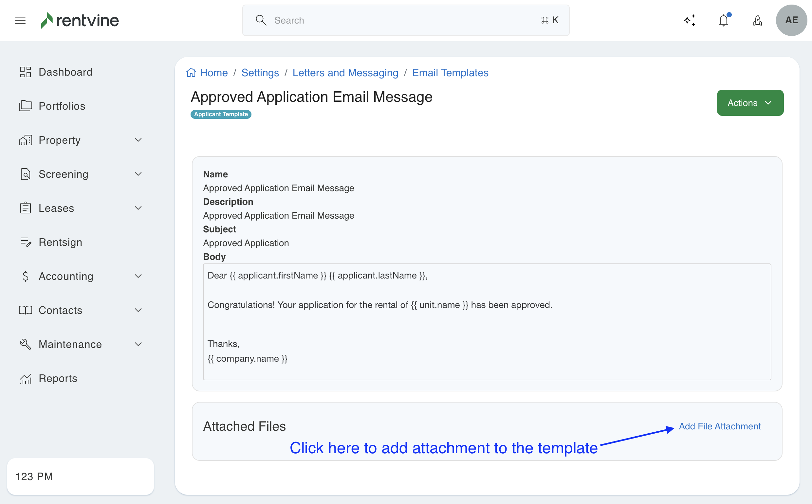The width and height of the screenshot is (812, 504).
Task: Open the Rentsign sidebar item
Action: pyautogui.click(x=60, y=242)
